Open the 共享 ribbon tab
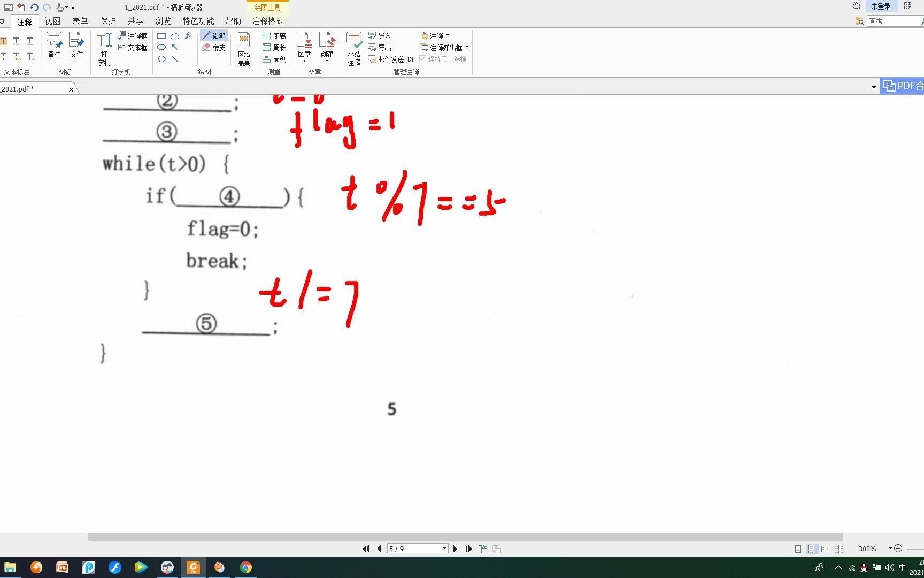 pyautogui.click(x=136, y=21)
